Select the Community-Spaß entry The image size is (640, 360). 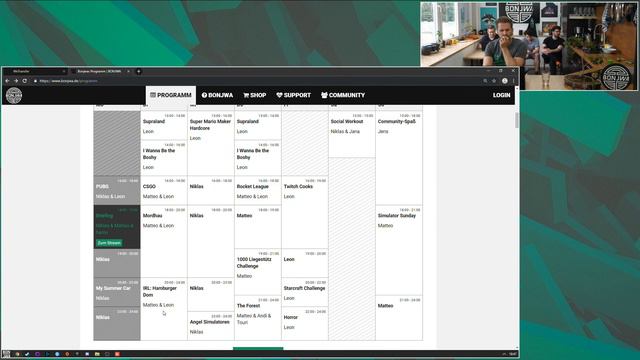coord(399,158)
